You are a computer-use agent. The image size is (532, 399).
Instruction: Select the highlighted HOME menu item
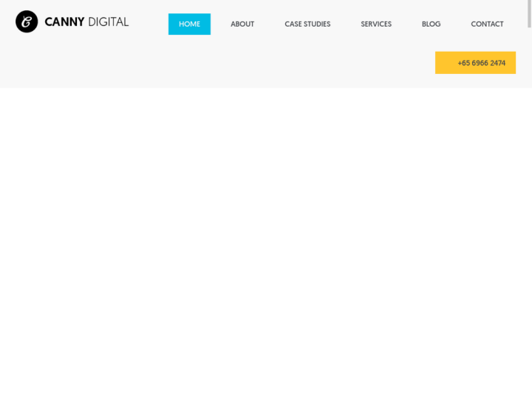tap(189, 24)
